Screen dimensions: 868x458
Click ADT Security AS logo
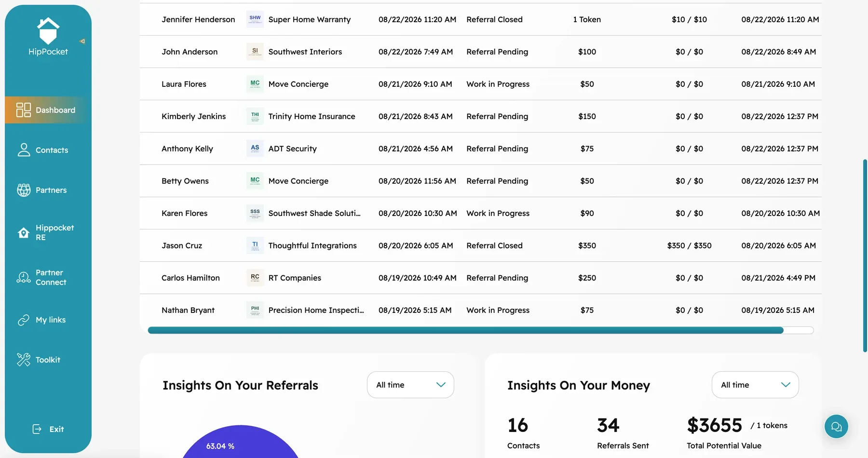click(255, 148)
